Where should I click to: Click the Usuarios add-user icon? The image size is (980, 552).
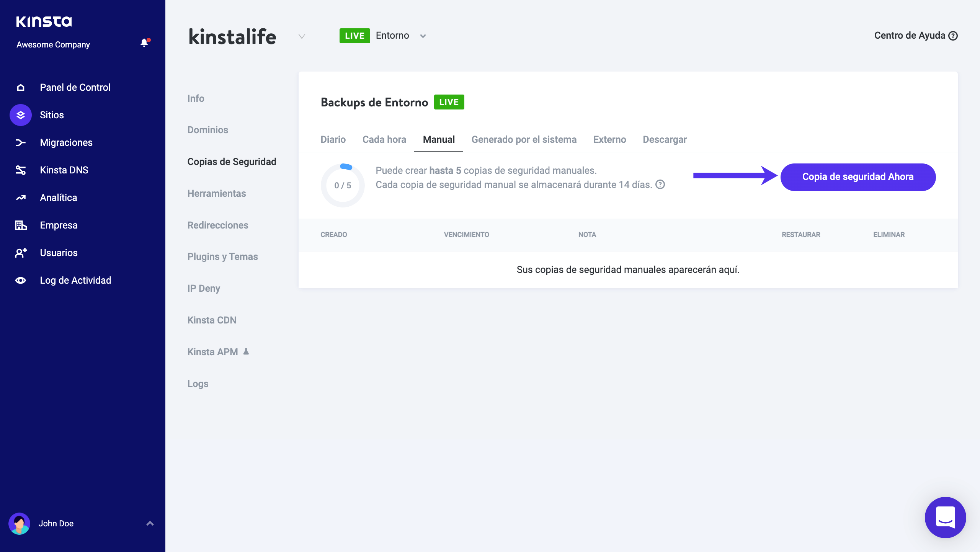[21, 253]
